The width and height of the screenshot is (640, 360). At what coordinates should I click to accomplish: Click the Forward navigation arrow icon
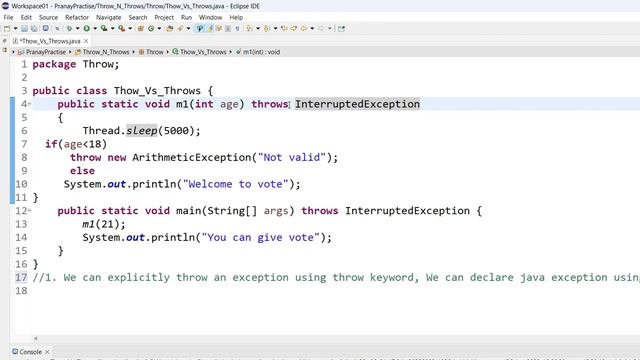321,29
